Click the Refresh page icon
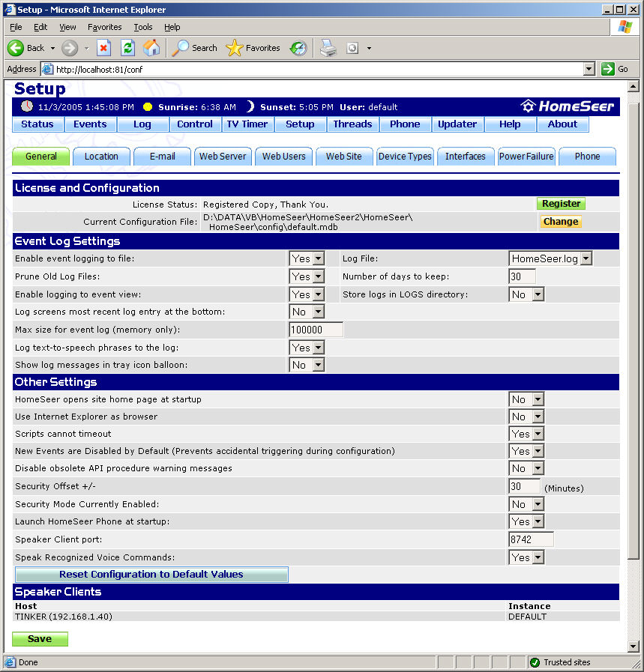This screenshot has width=644, height=672. 127,48
